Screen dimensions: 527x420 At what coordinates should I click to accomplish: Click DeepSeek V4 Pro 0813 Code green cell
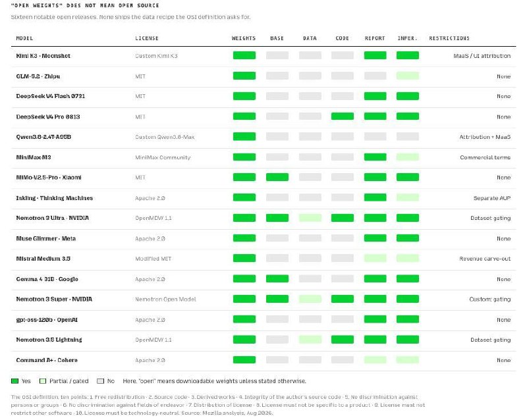click(342, 117)
